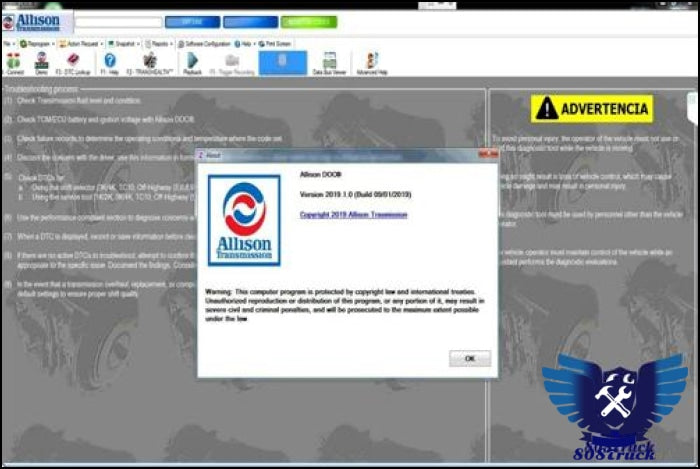Screen dimensions: 700x469
Task: Close the About dialog with the X
Action: (x=488, y=155)
